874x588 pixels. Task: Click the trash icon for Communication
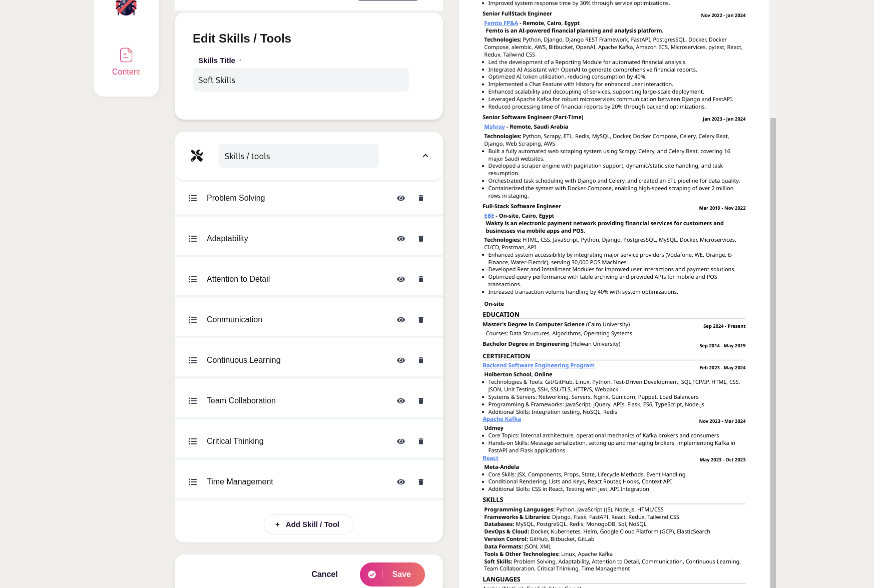(x=421, y=320)
